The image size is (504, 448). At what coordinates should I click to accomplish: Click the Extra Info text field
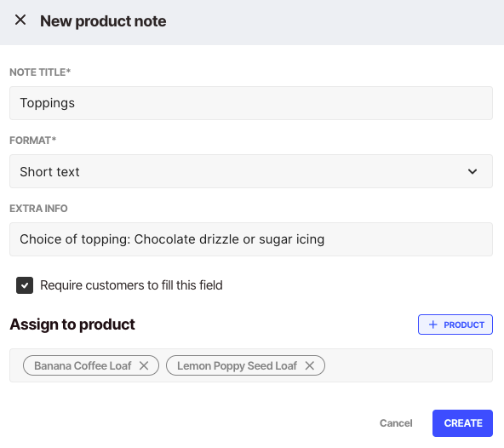[x=251, y=239]
